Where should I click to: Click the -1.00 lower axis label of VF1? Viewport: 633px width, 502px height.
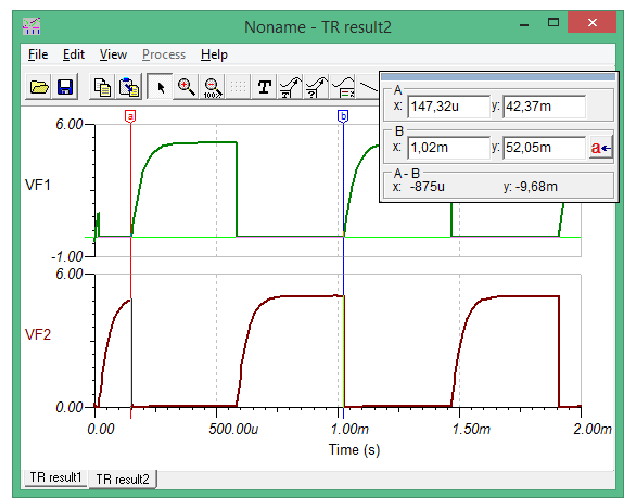[x=67, y=257]
